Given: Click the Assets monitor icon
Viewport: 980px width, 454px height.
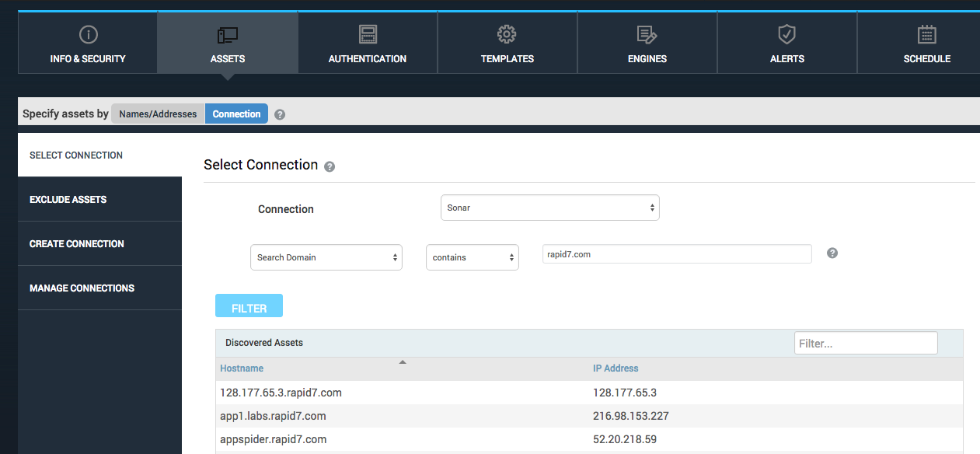Looking at the screenshot, I should click(228, 35).
